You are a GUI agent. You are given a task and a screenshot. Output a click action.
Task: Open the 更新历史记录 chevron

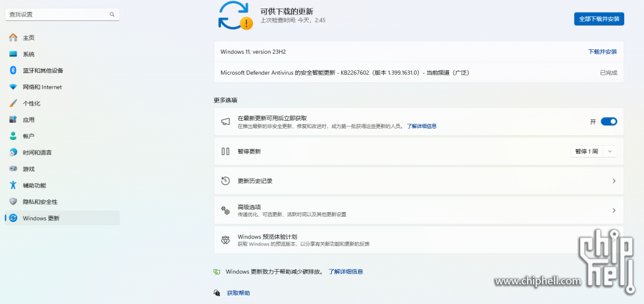tap(614, 181)
